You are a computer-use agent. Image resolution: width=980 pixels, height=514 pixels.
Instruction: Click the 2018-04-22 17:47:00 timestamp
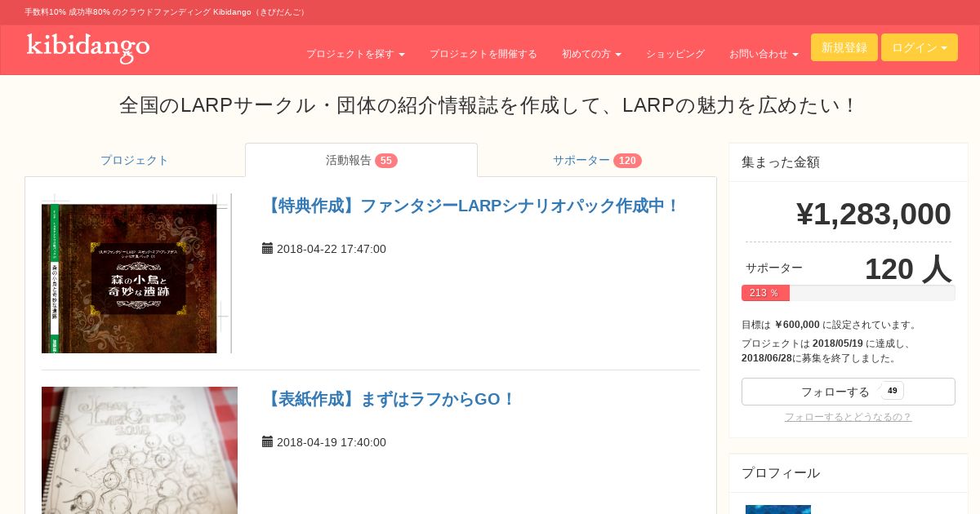(x=332, y=249)
